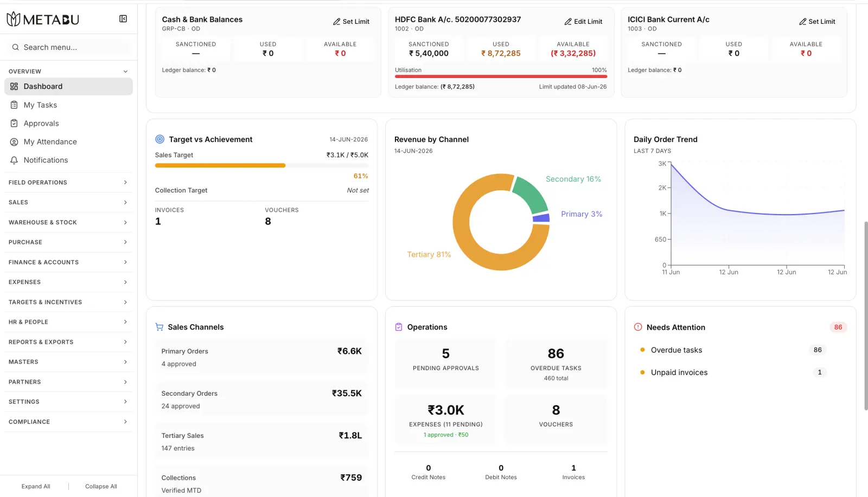This screenshot has height=497, width=868.
Task: Expand the Finance & Accounts section
Action: (68, 262)
